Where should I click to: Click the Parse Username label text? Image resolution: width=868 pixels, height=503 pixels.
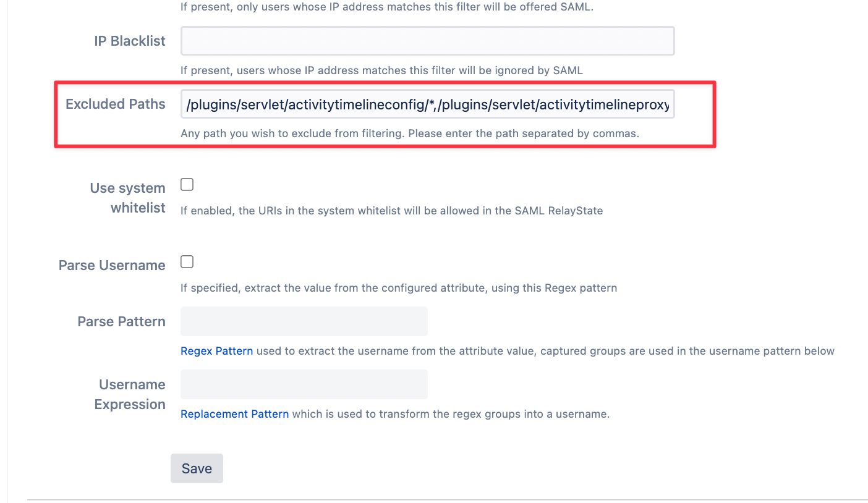[x=112, y=266]
